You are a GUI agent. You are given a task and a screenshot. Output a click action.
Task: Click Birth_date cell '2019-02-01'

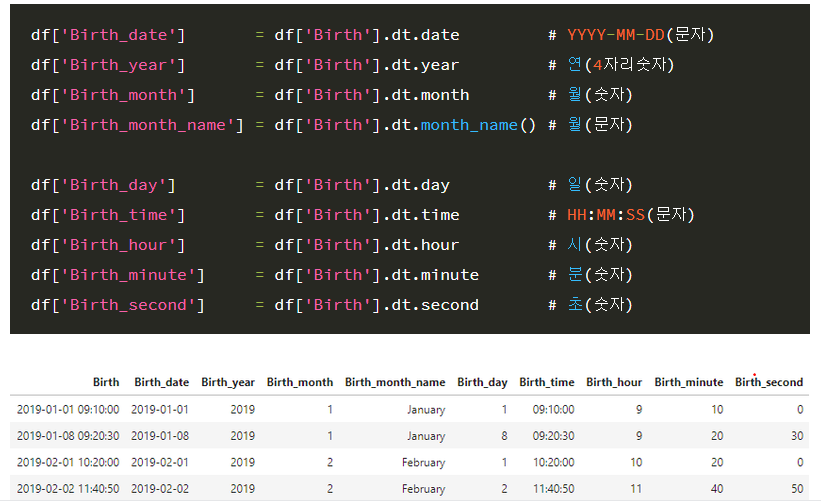160,463
